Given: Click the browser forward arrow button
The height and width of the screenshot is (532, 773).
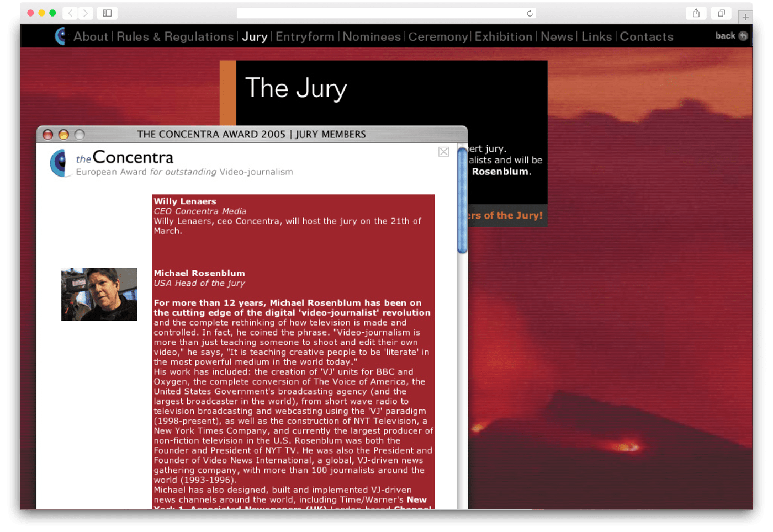Looking at the screenshot, I should (x=85, y=13).
